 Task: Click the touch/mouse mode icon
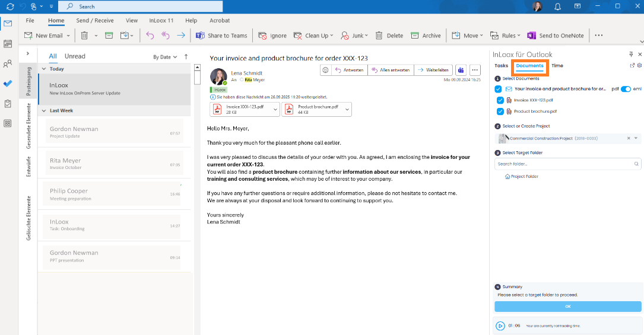pos(34,7)
